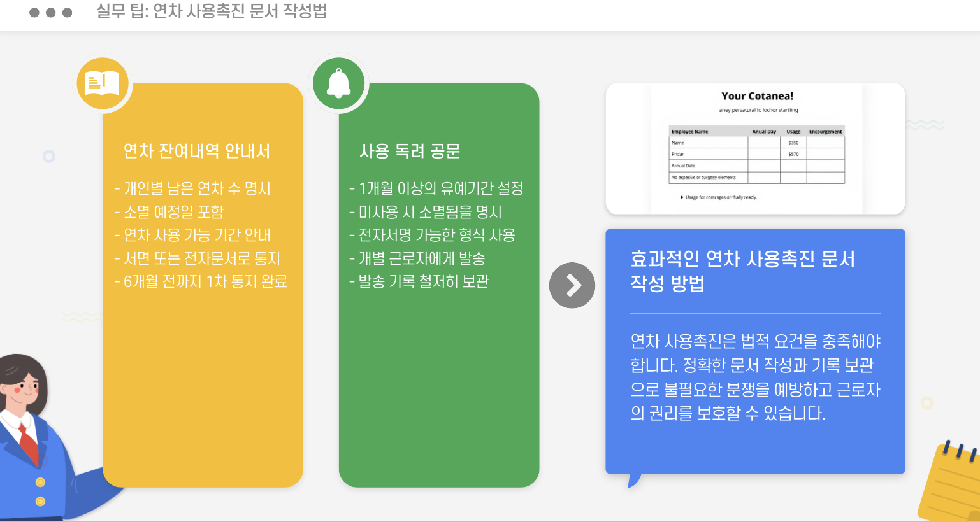This screenshot has height=522, width=980.
Task: Open the Encourgement column header dropdown
Action: (x=825, y=131)
